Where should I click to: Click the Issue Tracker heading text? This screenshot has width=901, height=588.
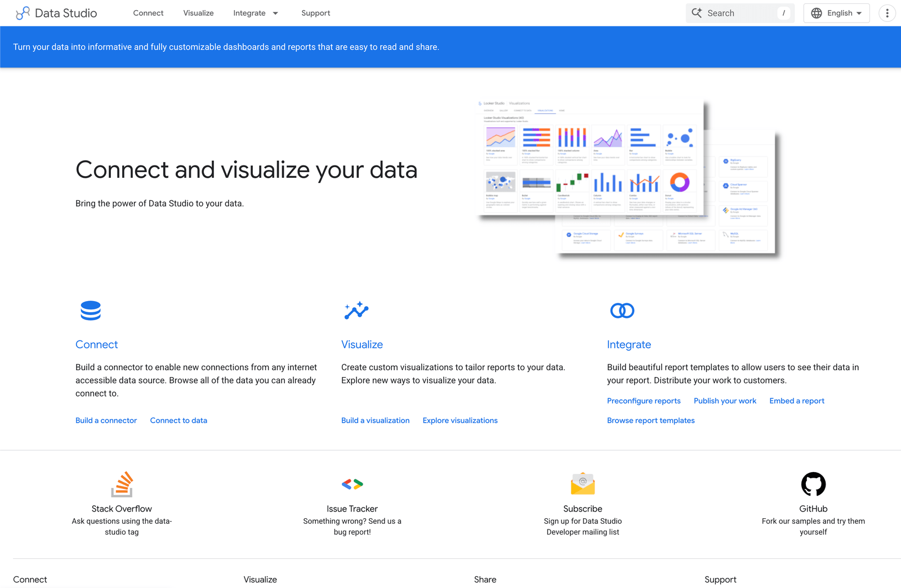[x=353, y=509]
